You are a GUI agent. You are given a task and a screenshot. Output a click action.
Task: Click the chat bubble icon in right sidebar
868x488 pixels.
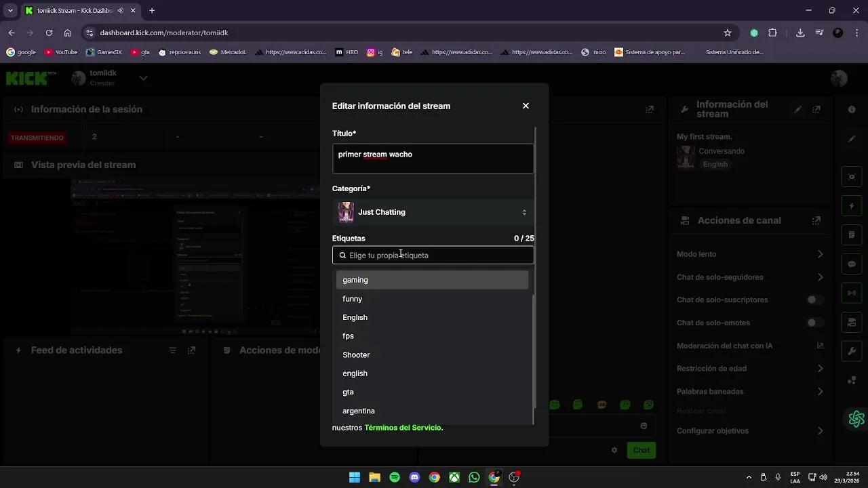tap(852, 264)
